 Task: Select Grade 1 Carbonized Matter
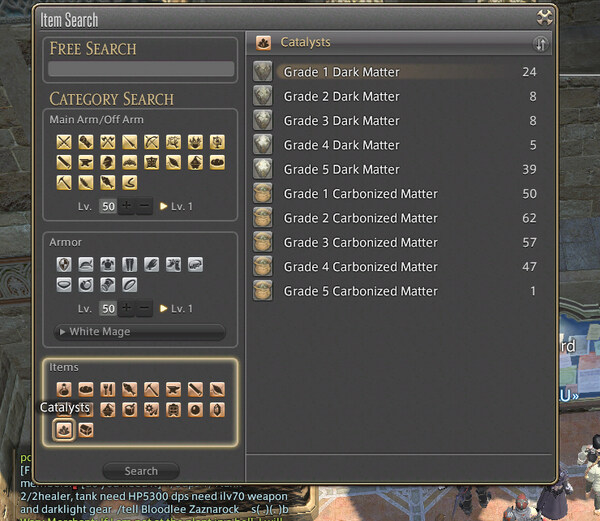point(396,194)
